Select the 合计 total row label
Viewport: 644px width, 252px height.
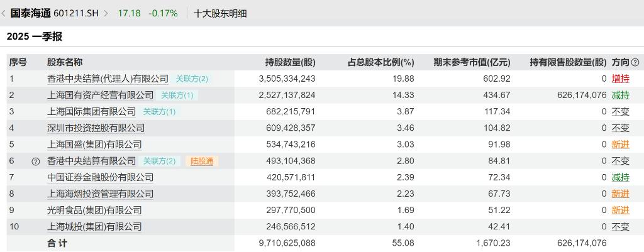click(x=57, y=243)
